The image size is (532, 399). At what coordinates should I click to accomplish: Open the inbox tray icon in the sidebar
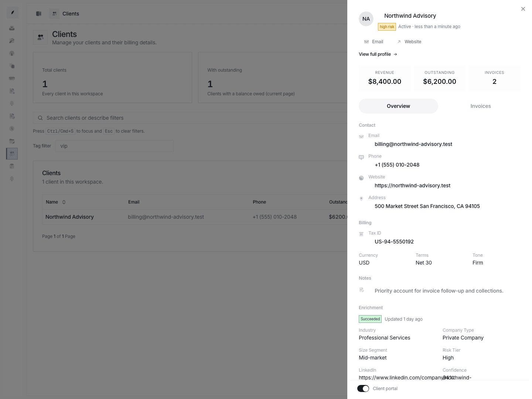click(x=12, y=28)
